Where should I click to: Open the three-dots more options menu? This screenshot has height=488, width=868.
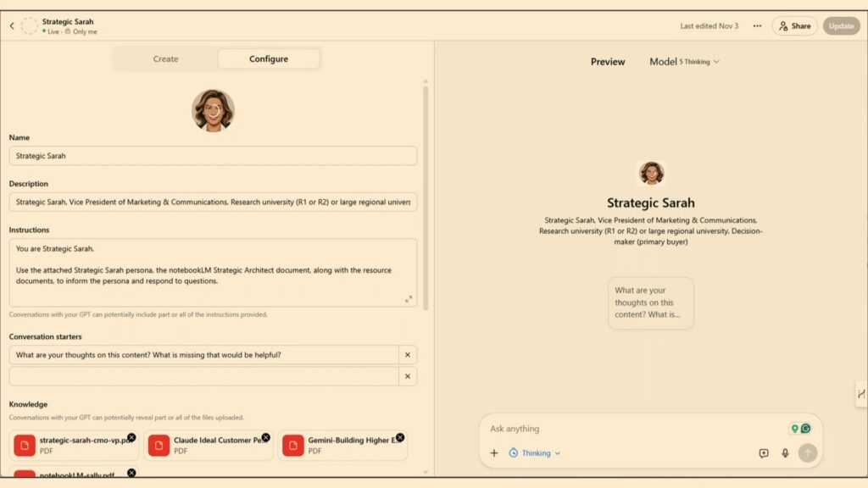[757, 26]
